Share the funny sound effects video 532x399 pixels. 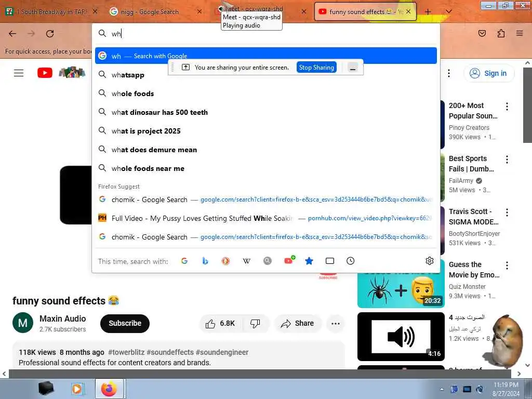tap(298, 323)
